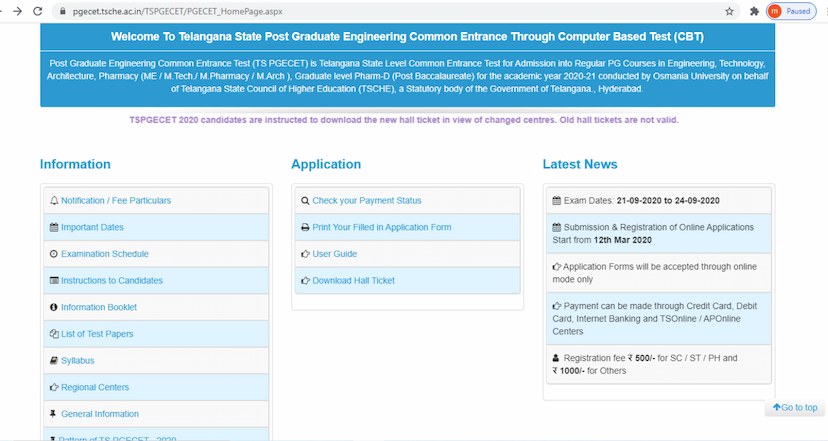View the Examination Schedule
This screenshot has width=828, height=441.
tap(104, 254)
